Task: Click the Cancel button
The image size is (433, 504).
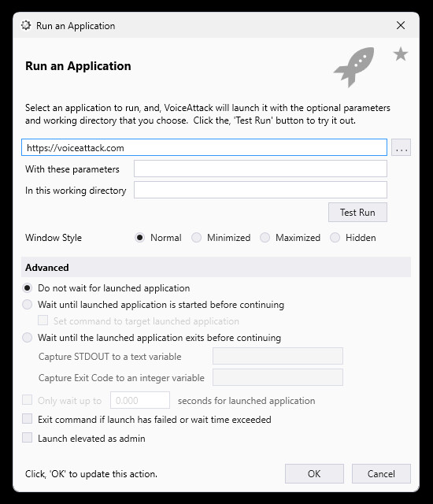Action: point(381,473)
